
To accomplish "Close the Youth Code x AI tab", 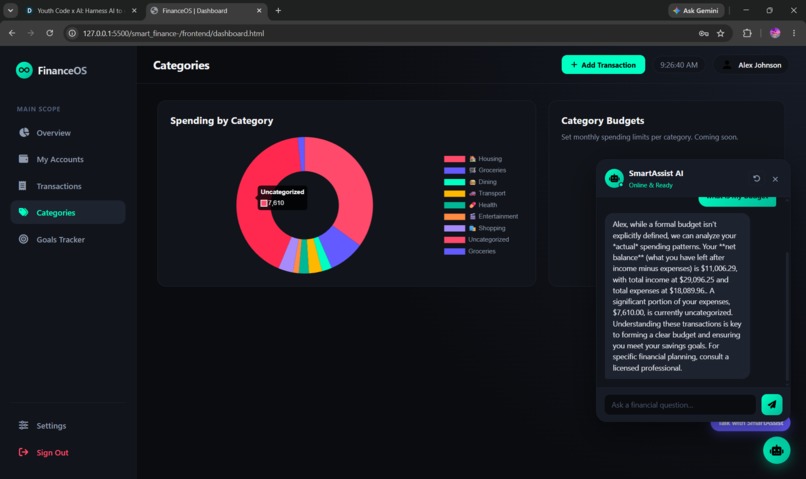I will (134, 10).
